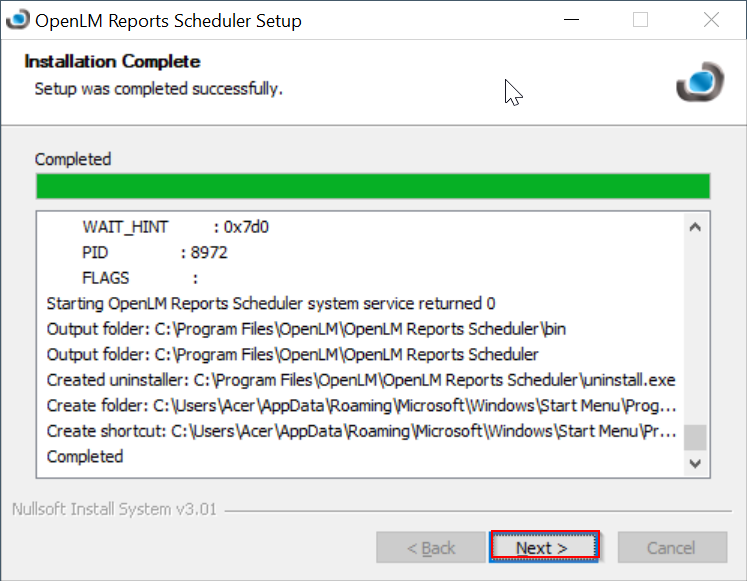Close the OpenLM Reports Scheduler Setup window

click(x=711, y=20)
